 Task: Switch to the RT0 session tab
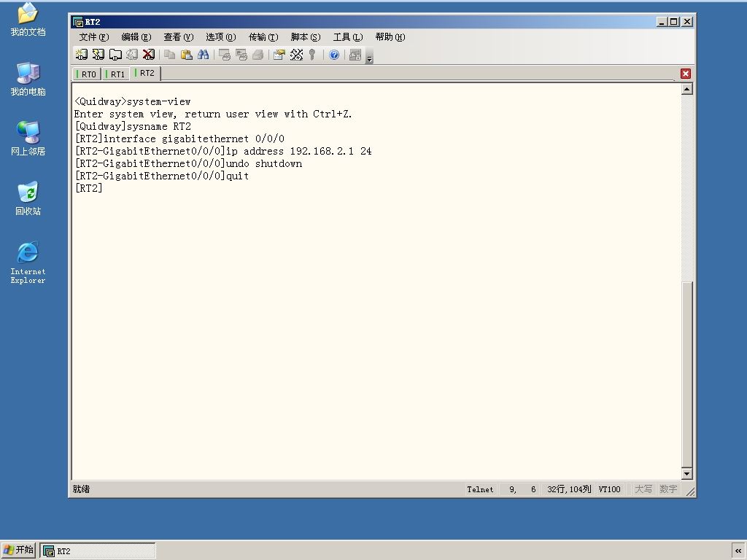pyautogui.click(x=87, y=74)
